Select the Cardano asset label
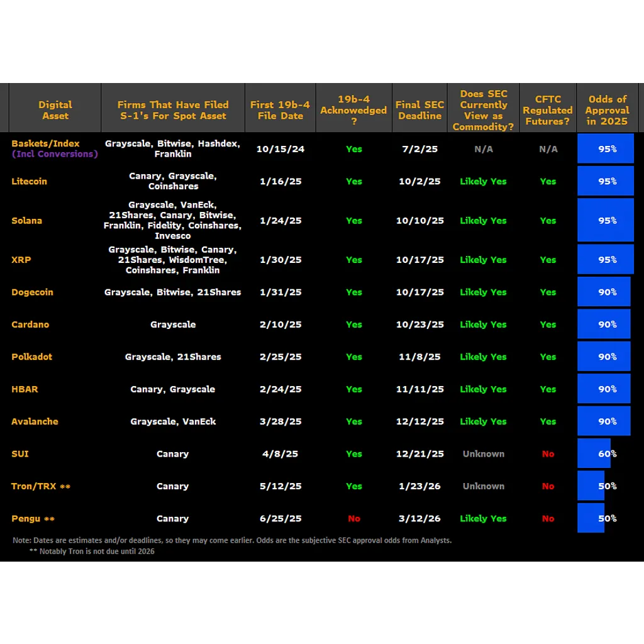 click(x=30, y=325)
